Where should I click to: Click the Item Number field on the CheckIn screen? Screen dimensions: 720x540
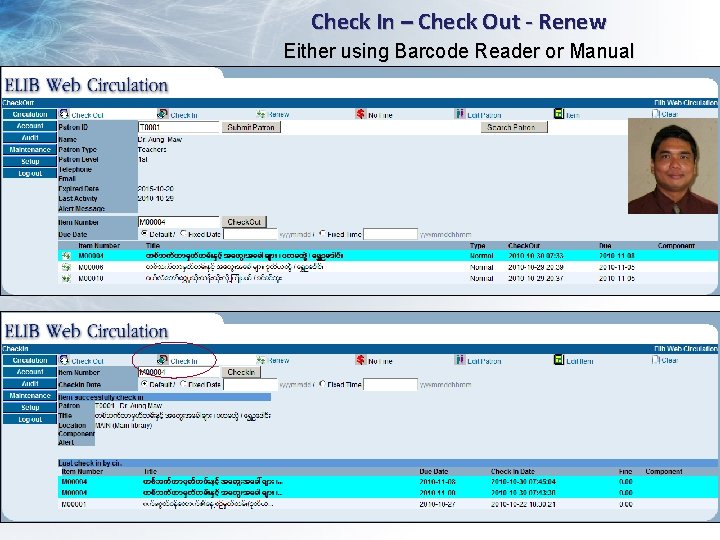click(x=179, y=372)
